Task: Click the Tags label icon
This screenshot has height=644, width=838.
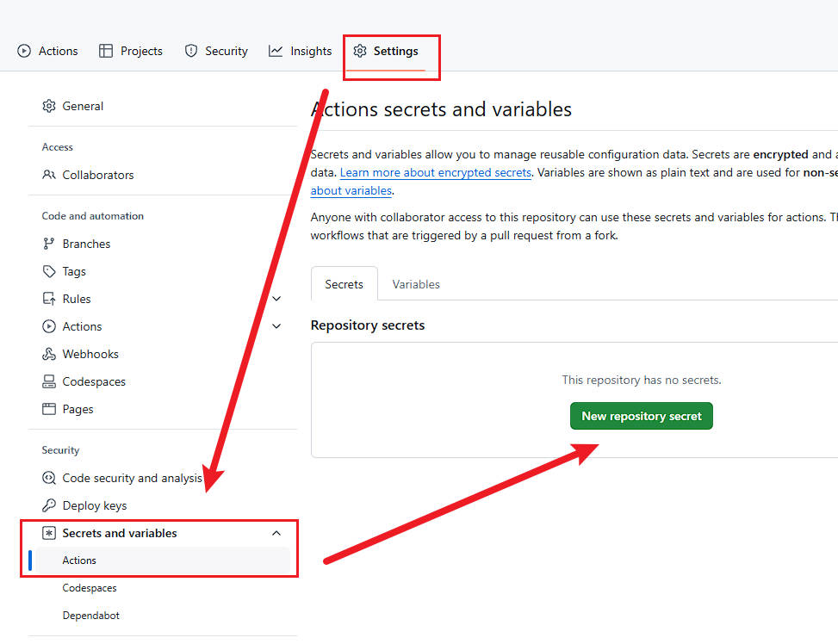Action: 49,271
